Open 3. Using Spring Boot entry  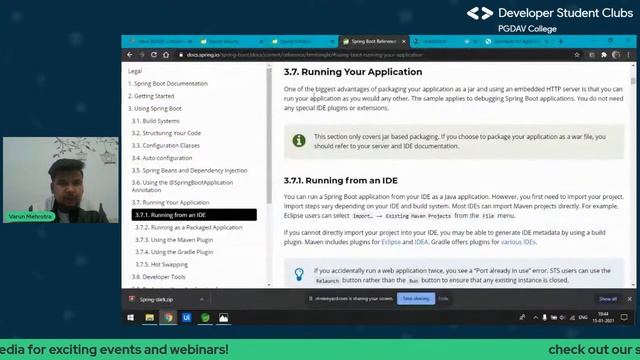pyautogui.click(x=155, y=109)
